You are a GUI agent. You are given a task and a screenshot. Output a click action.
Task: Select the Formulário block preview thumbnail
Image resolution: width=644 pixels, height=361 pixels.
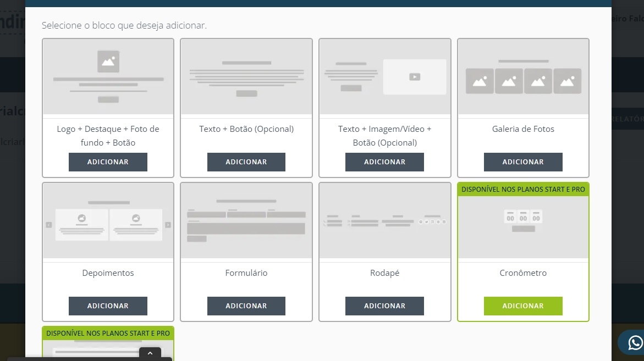(246, 220)
